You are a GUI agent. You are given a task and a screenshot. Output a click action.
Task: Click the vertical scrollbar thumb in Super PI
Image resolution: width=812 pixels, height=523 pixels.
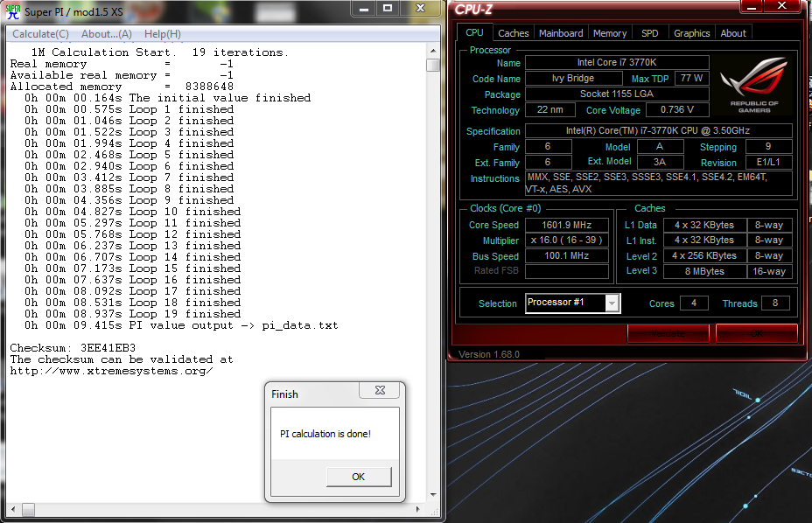pyautogui.click(x=433, y=65)
